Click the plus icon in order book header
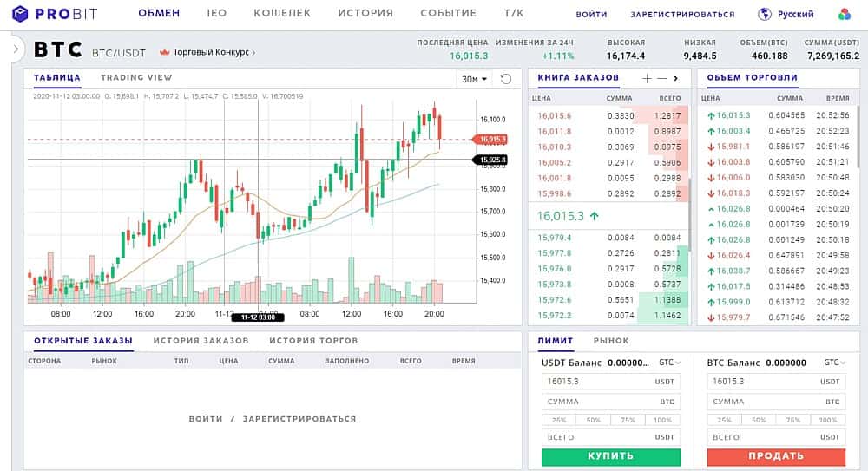 coord(647,78)
